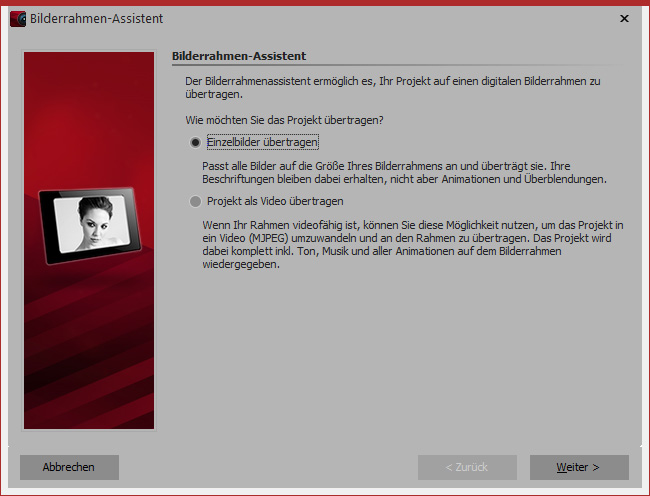The image size is (650, 496).
Task: Select the 'Einzelbilder übertragen' radio button
Action: point(195,143)
